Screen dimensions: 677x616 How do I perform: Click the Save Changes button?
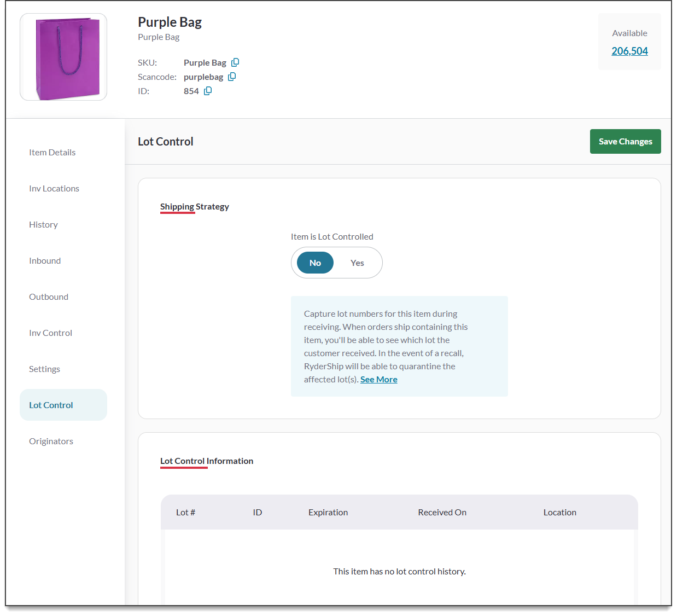click(x=625, y=141)
